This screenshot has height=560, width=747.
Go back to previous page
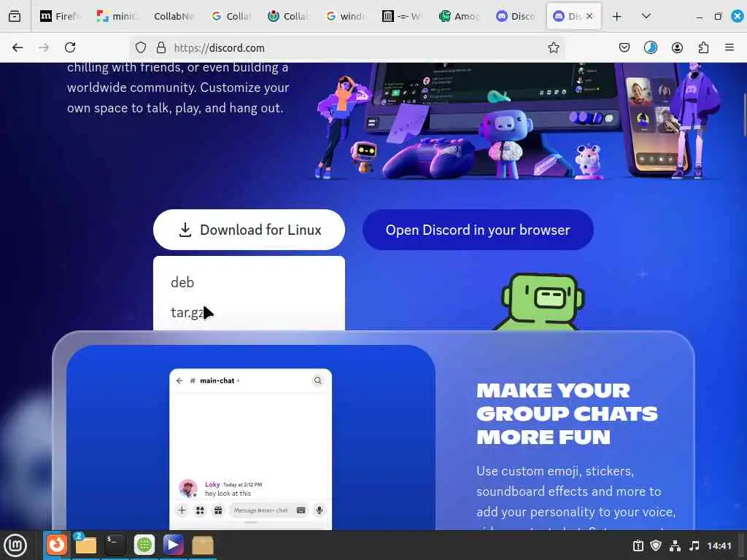(x=18, y=47)
